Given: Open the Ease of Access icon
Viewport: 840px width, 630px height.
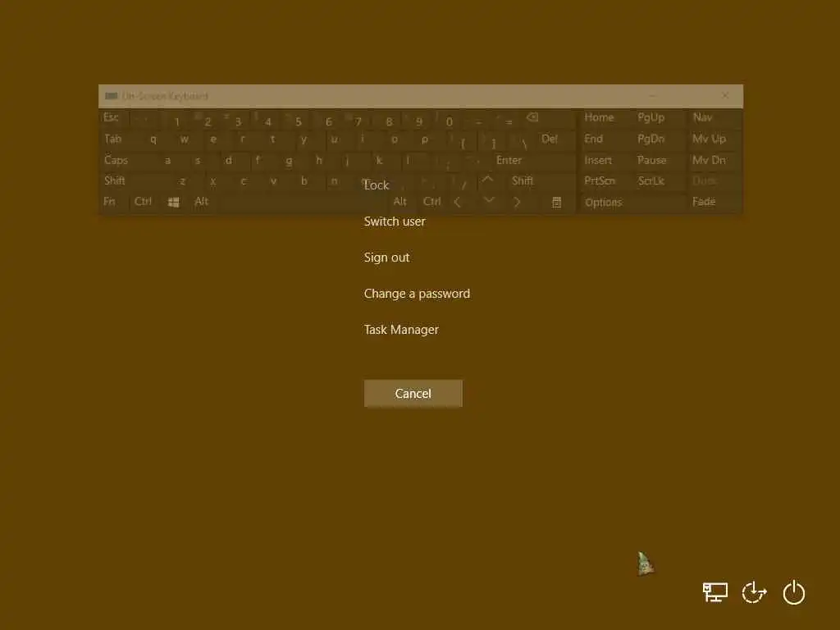Looking at the screenshot, I should pyautogui.click(x=755, y=592).
